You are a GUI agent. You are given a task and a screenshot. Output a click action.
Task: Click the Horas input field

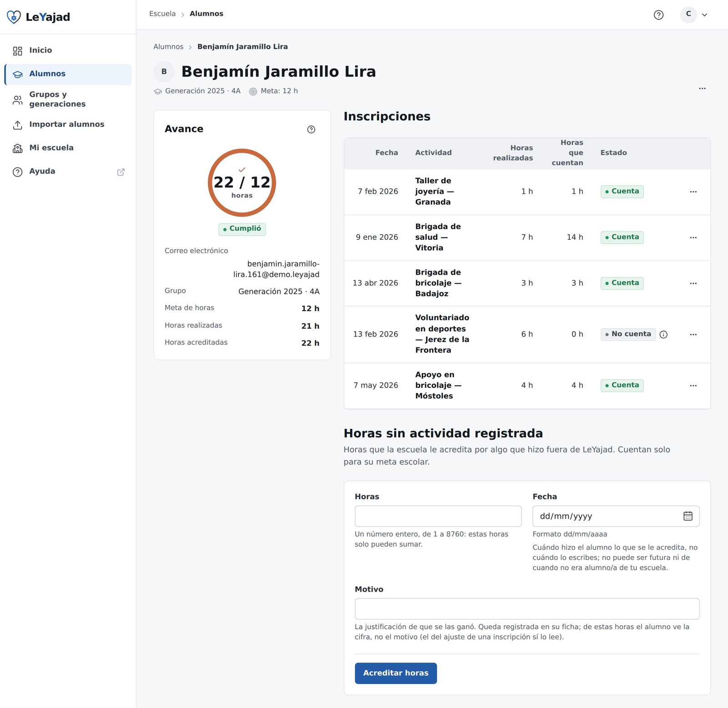438,516
